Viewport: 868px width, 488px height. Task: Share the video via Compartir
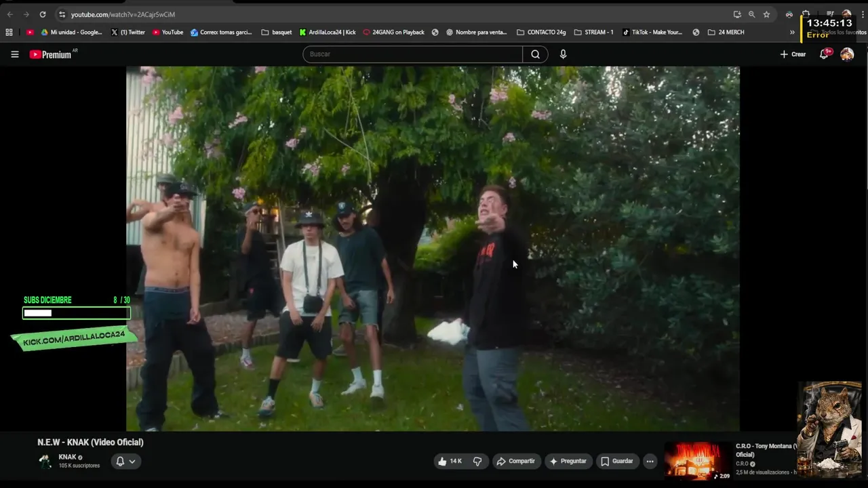point(516,462)
